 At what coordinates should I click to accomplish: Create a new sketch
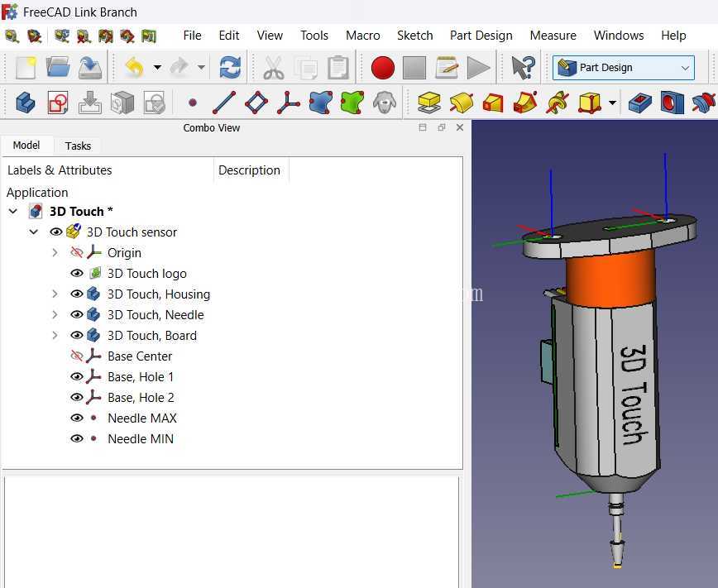tap(58, 102)
